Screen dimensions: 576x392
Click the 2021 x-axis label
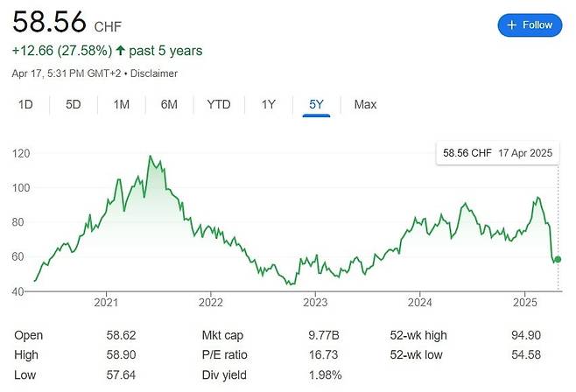[106, 303]
